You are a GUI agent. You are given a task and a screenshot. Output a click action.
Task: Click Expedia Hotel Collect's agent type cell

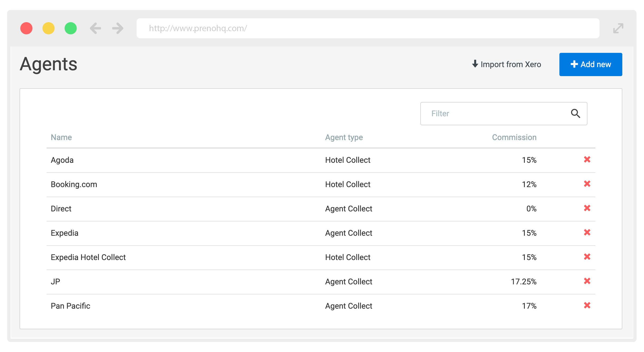pos(348,257)
